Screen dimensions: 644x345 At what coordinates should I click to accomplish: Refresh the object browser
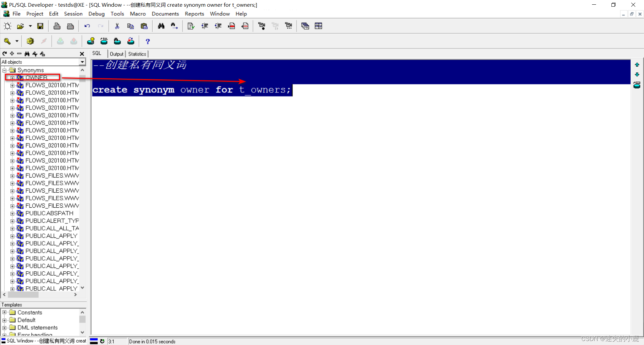point(5,54)
